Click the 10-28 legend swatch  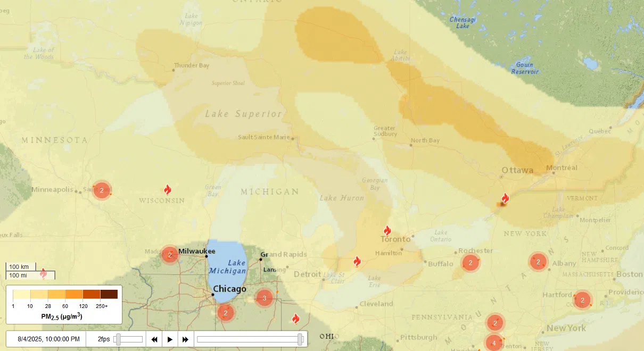39,294
